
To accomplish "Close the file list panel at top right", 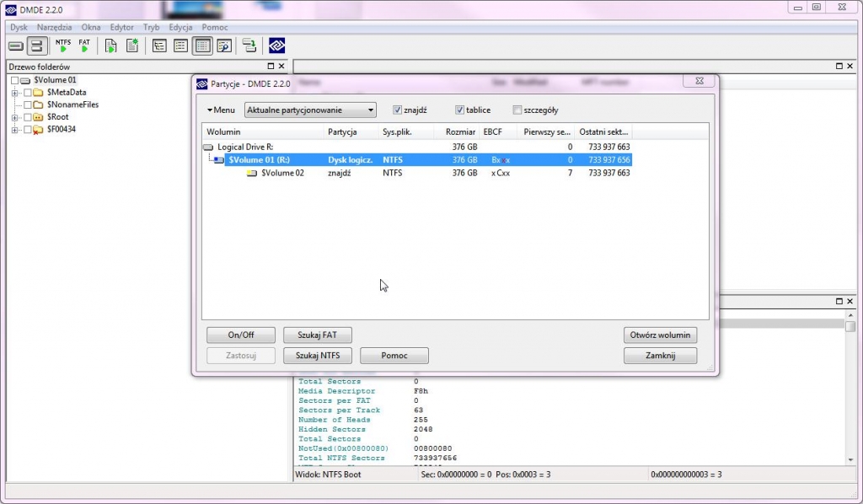I will [x=850, y=66].
